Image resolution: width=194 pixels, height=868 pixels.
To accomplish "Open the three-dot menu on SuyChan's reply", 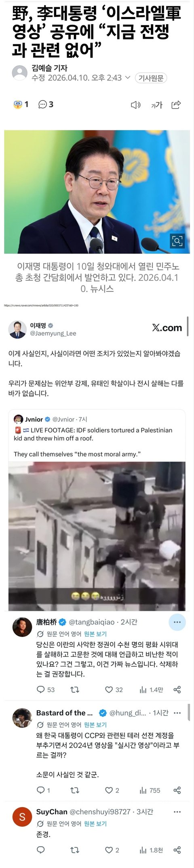I will click(177, 812).
